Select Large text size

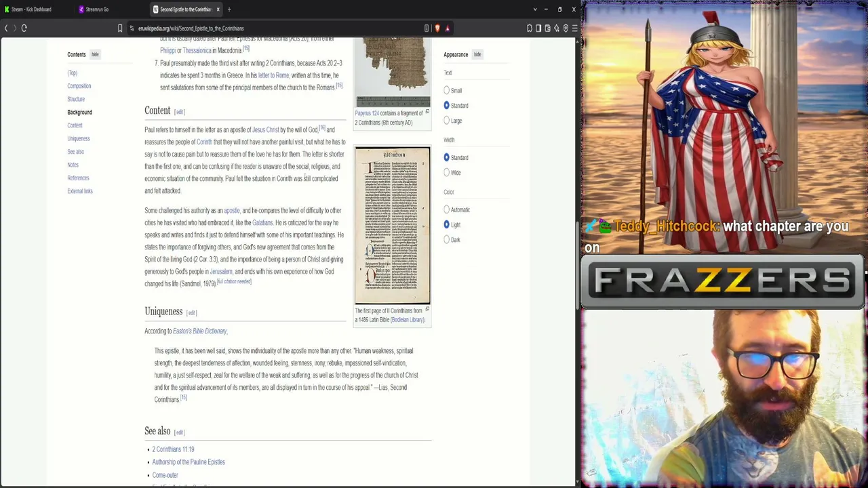click(446, 121)
